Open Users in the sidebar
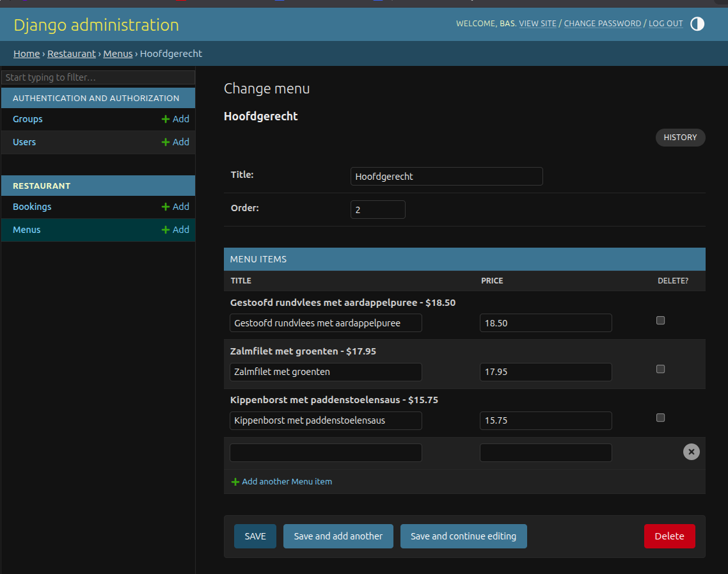 tap(24, 142)
